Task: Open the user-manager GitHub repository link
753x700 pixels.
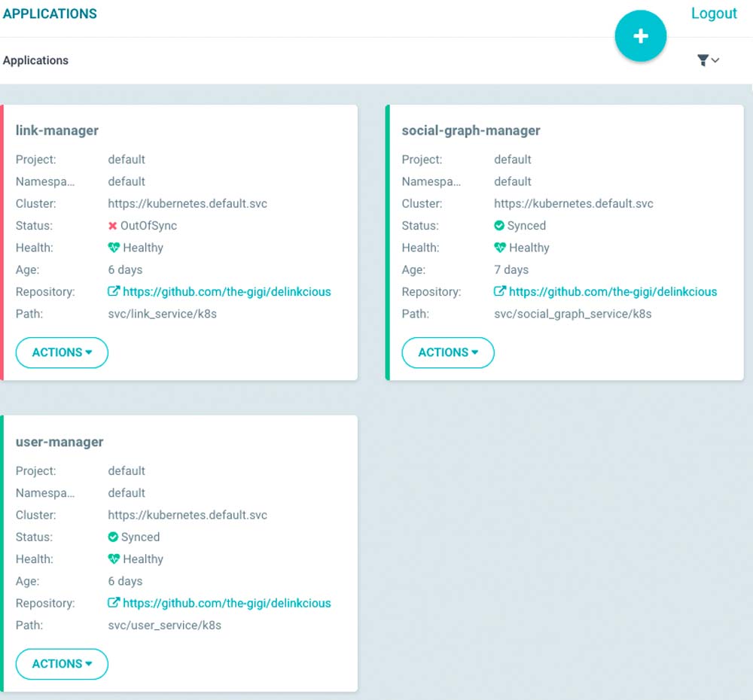Action: [227, 604]
